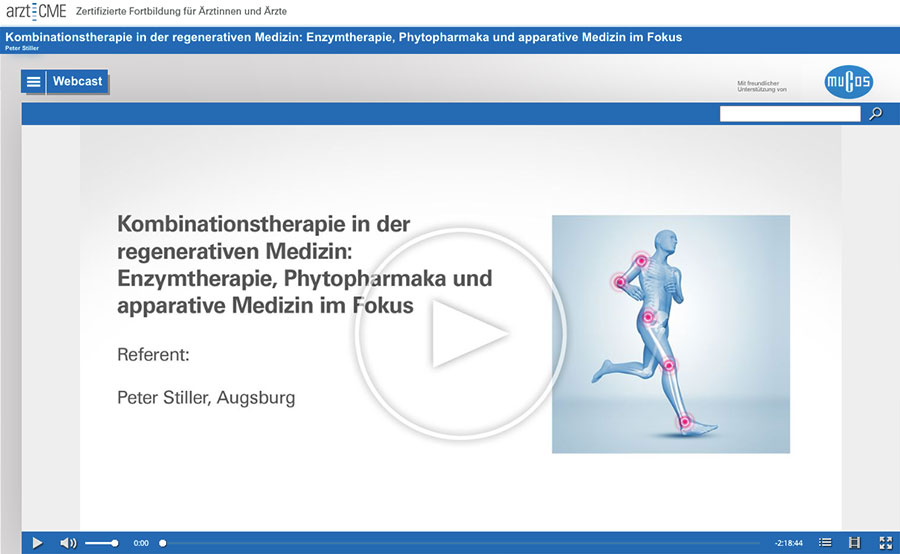Open the hamburger menu beside Webcast
The width and height of the screenshot is (900, 554).
coord(34,82)
